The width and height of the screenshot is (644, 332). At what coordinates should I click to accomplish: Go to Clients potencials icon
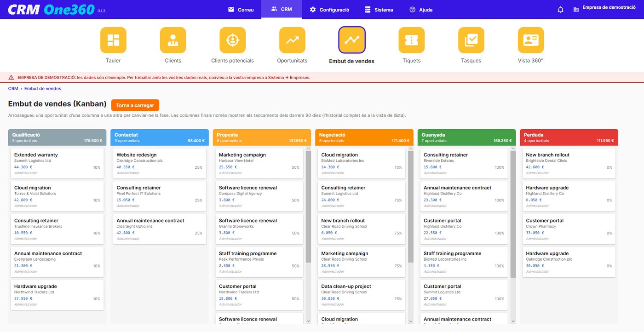(x=232, y=40)
